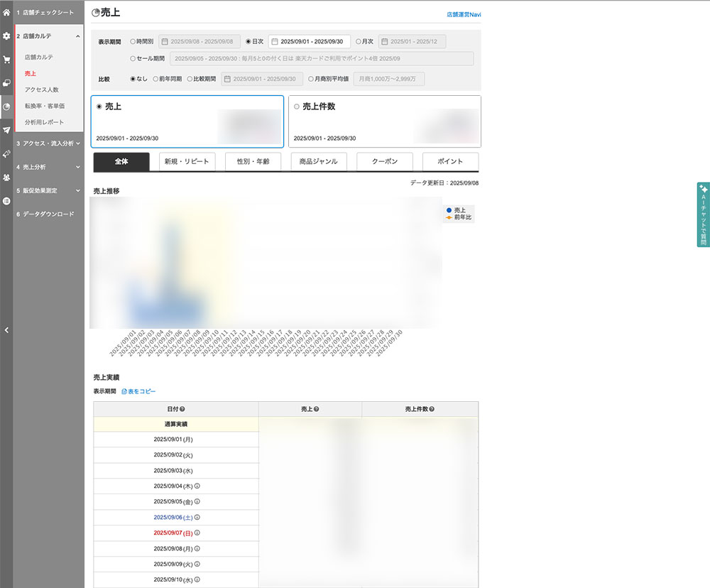Viewport: 710px width, 588px height.
Task: Expand 4 売上分析 menu section
Action: (48, 167)
